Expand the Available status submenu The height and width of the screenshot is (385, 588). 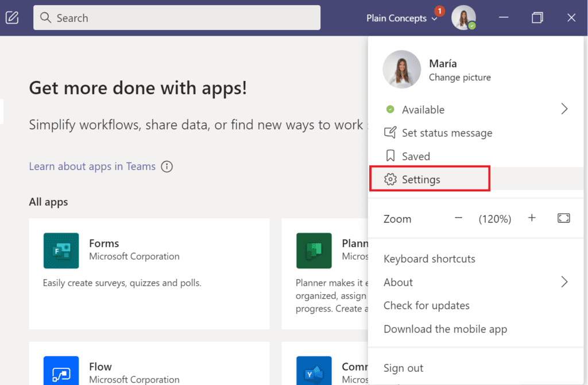coord(564,109)
